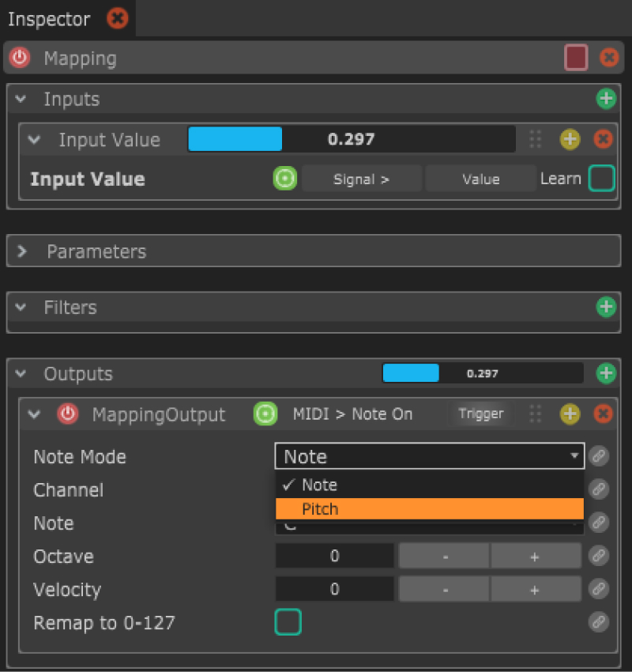Add a new filter with green plus

(x=606, y=307)
